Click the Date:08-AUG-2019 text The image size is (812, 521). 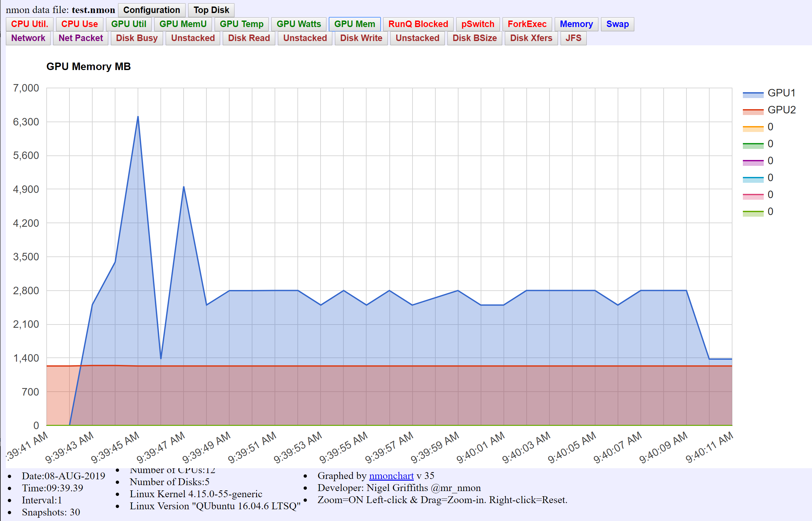pos(64,476)
